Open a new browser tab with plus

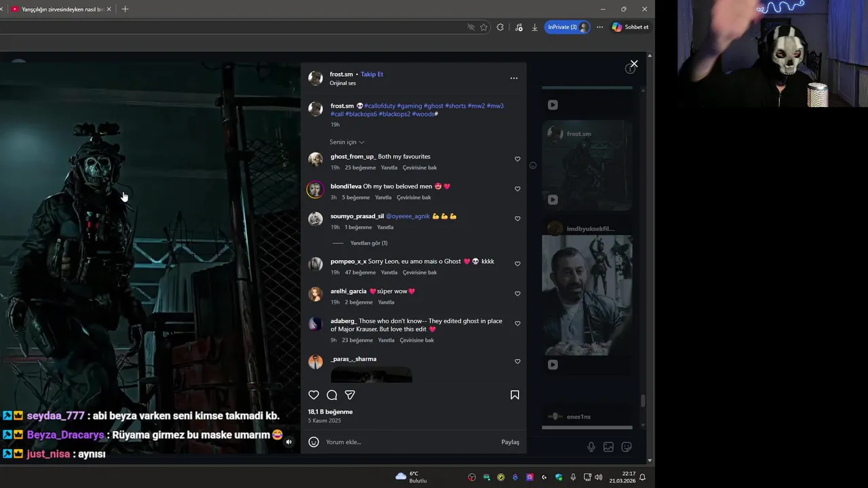[x=125, y=9]
